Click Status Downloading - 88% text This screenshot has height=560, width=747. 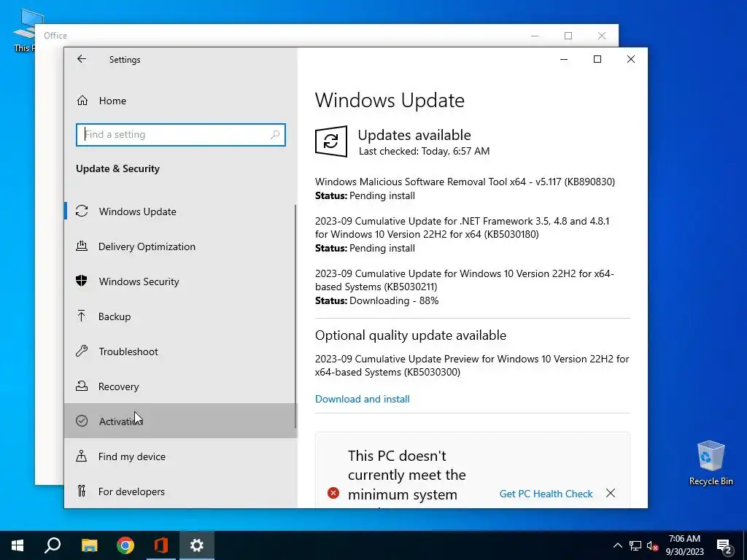(377, 301)
